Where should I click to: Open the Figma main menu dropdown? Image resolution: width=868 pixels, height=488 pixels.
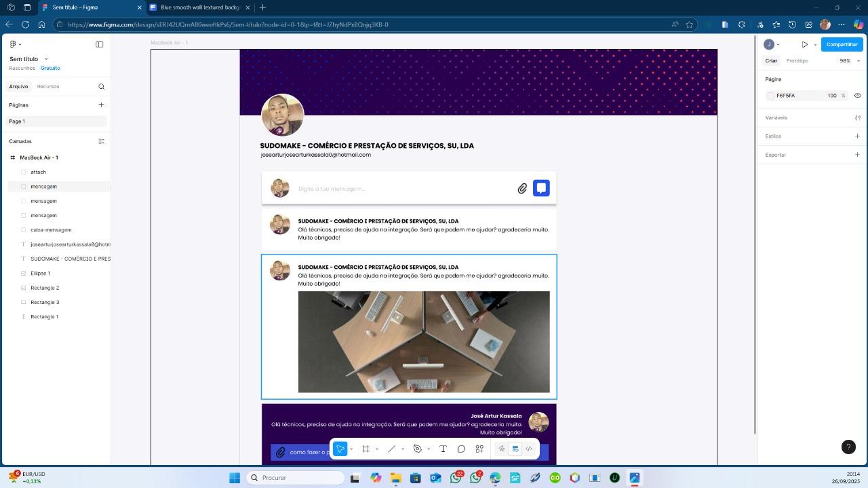point(15,45)
